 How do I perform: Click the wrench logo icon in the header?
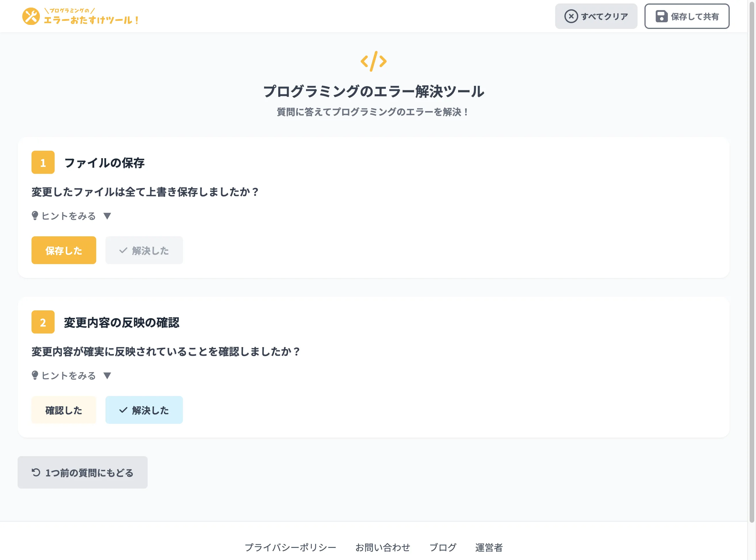31,16
